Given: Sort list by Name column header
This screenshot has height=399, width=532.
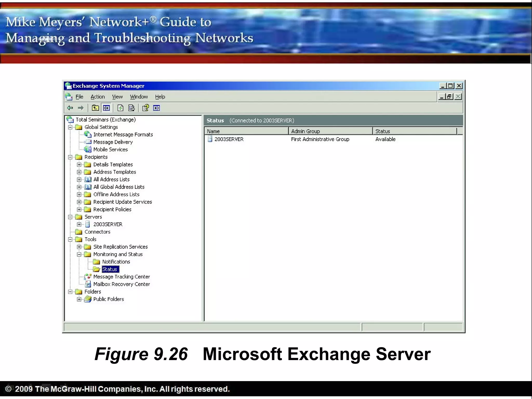Looking at the screenshot, I should [247, 131].
